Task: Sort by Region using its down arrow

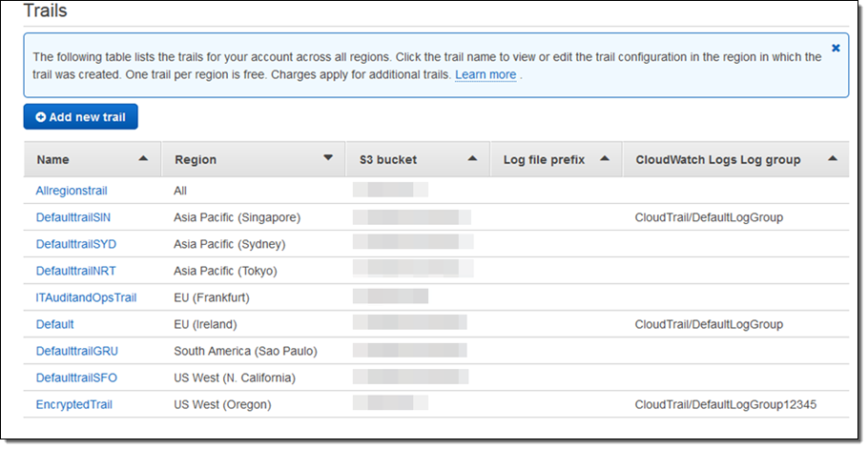Action: 328,159
